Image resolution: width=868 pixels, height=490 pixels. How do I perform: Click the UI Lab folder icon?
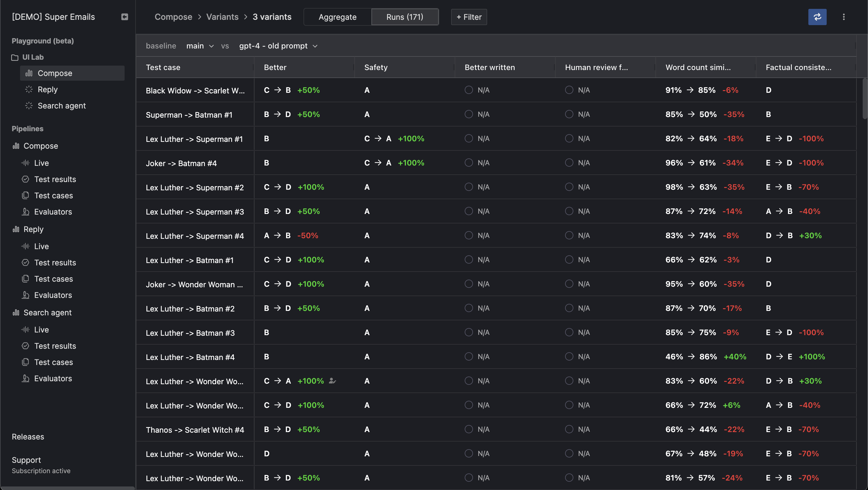point(15,57)
